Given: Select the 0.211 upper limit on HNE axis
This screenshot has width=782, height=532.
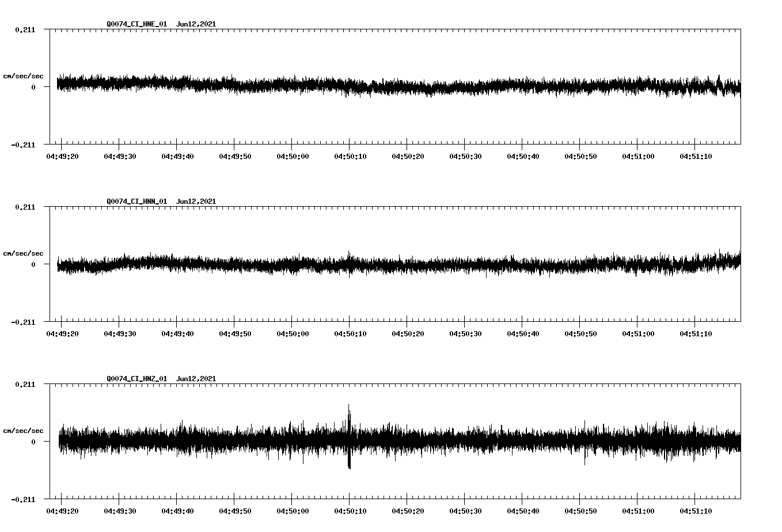Looking at the screenshot, I should pyautogui.click(x=25, y=29).
